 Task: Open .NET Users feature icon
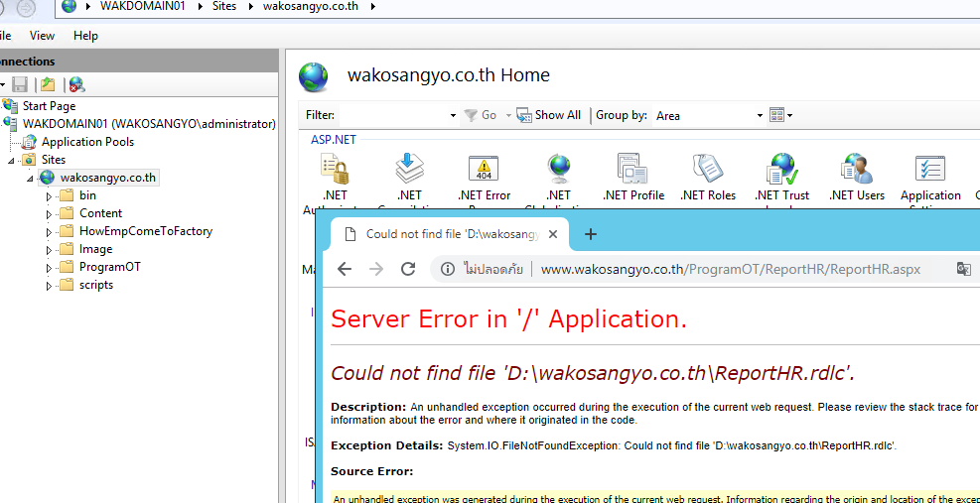coord(857,168)
